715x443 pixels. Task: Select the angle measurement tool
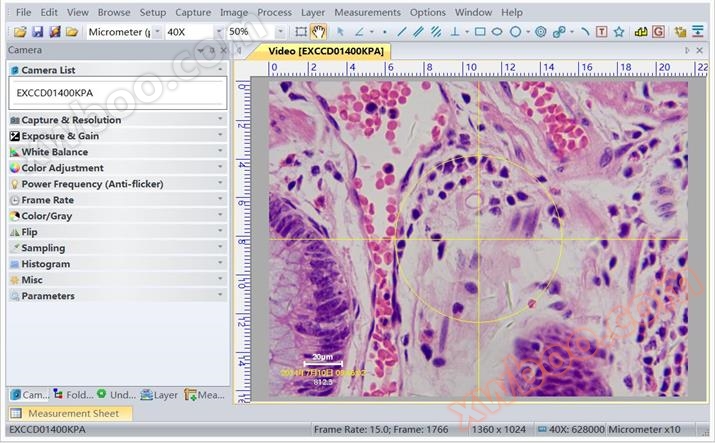(x=360, y=32)
